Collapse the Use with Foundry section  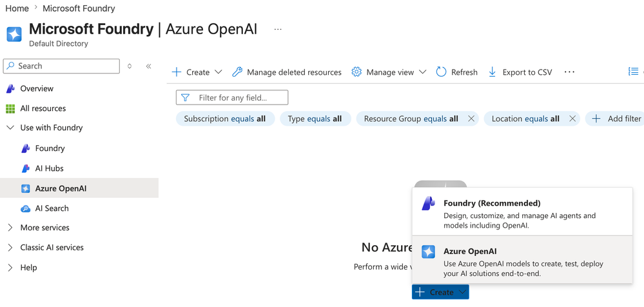coord(10,128)
